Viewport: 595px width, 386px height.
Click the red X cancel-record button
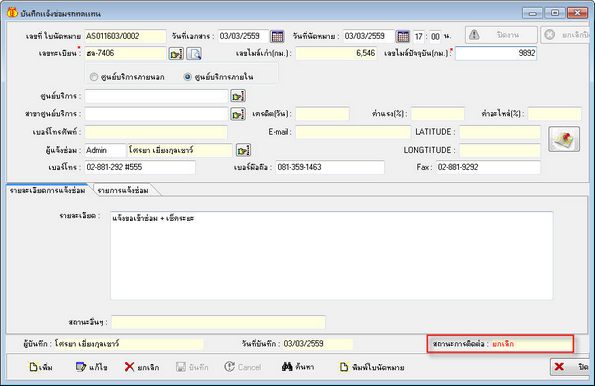click(x=142, y=367)
